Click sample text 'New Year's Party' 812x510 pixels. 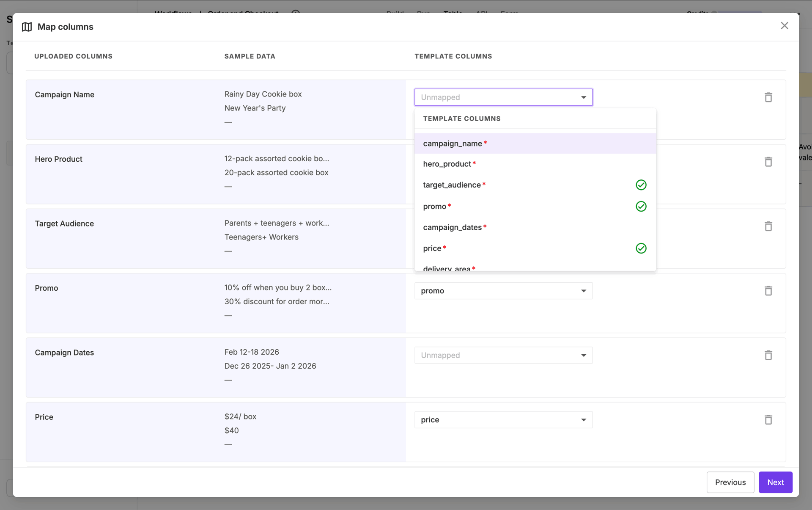[255, 108]
